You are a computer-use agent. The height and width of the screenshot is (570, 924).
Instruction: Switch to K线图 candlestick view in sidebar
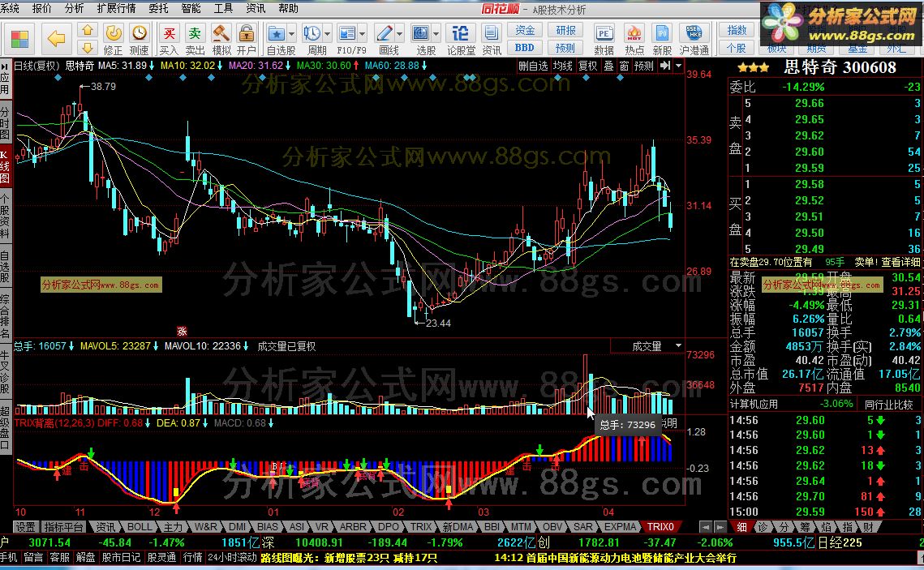[x=5, y=166]
